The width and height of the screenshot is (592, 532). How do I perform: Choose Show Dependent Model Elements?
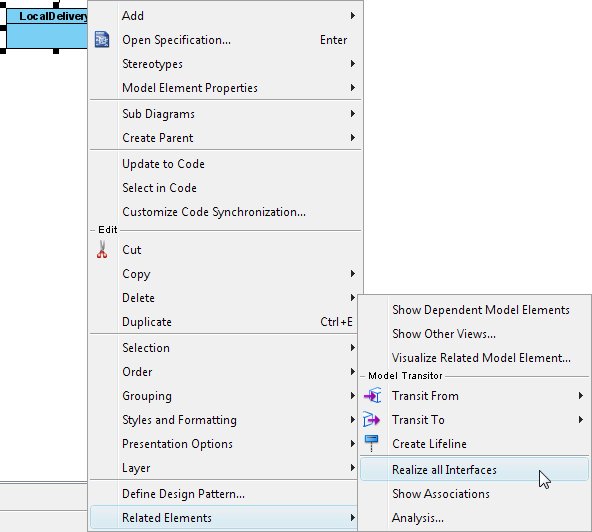coord(475,310)
